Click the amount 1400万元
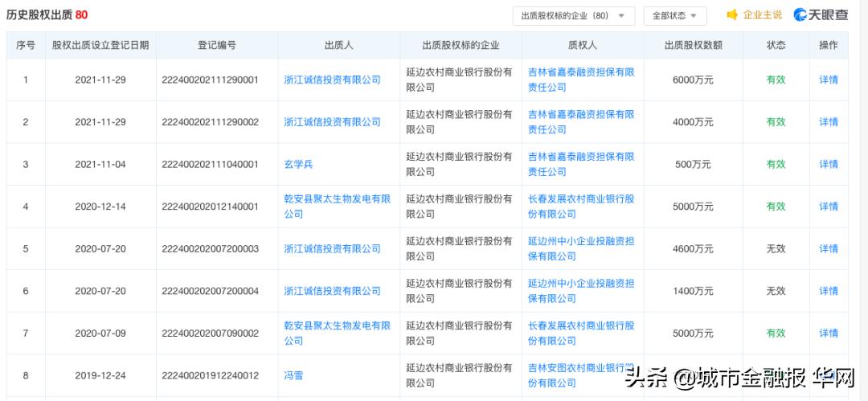Viewport: 868px width, 401px height. [x=693, y=291]
